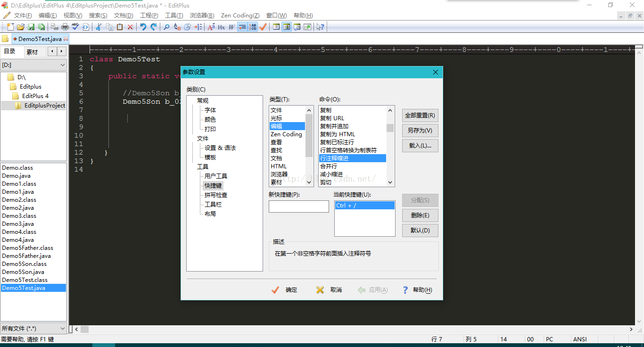
Task: Click the 默认(D) button
Action: click(x=420, y=231)
